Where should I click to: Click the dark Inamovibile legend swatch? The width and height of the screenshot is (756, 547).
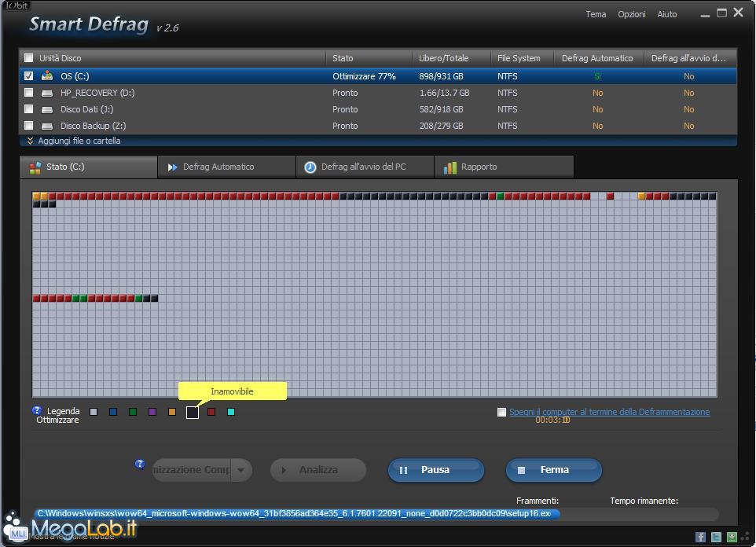(x=193, y=413)
